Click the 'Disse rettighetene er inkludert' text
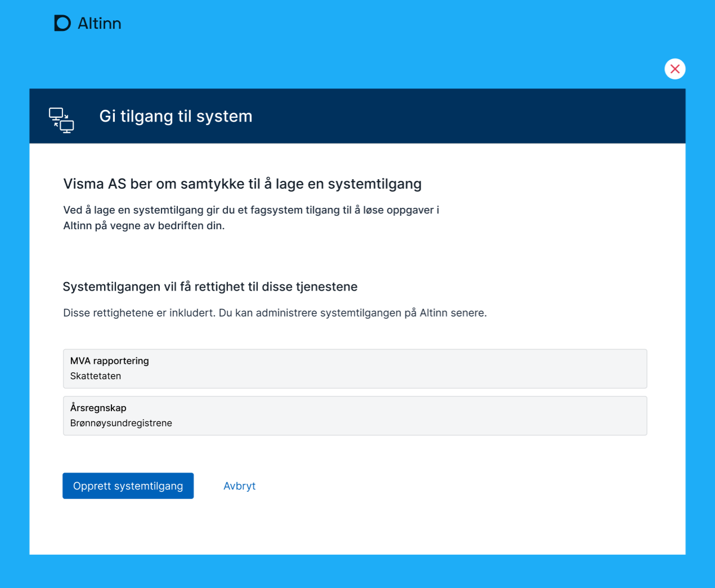This screenshot has width=715, height=588. 275,313
